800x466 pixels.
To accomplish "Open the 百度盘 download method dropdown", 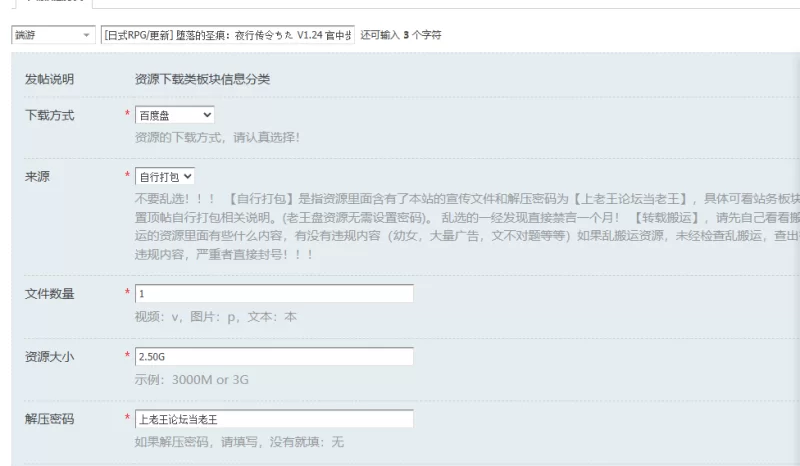I will coord(174,115).
